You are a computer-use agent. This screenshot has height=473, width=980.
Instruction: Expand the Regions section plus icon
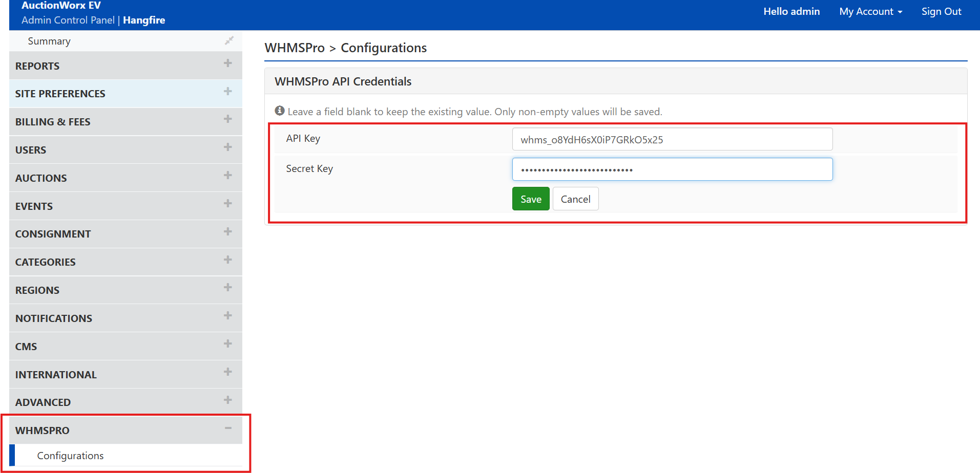228,287
